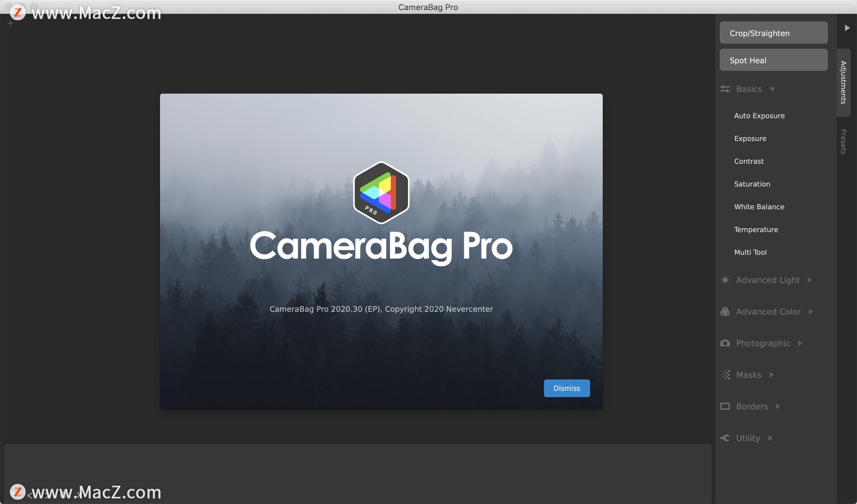857x504 pixels.
Task: Click the Photographic camera icon
Action: [x=725, y=343]
